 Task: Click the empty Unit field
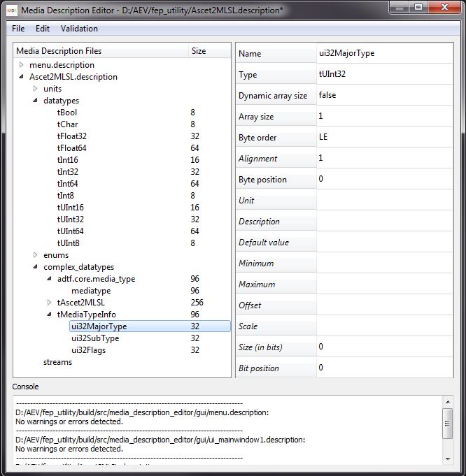[385, 200]
